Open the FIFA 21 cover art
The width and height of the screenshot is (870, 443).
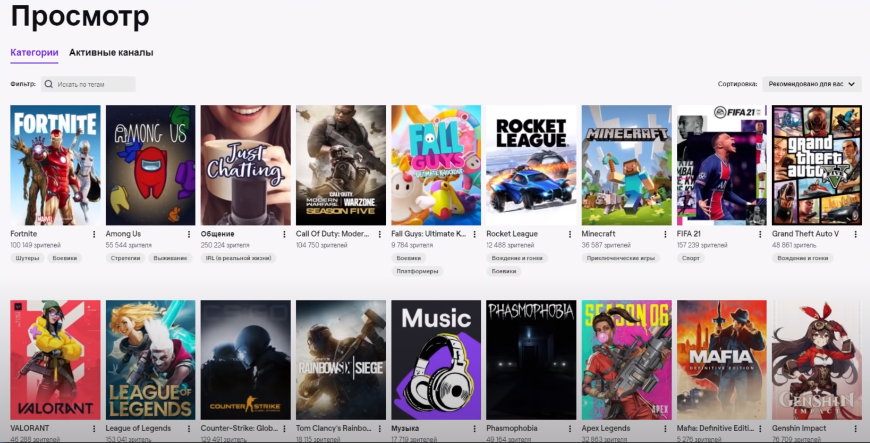[x=722, y=165]
